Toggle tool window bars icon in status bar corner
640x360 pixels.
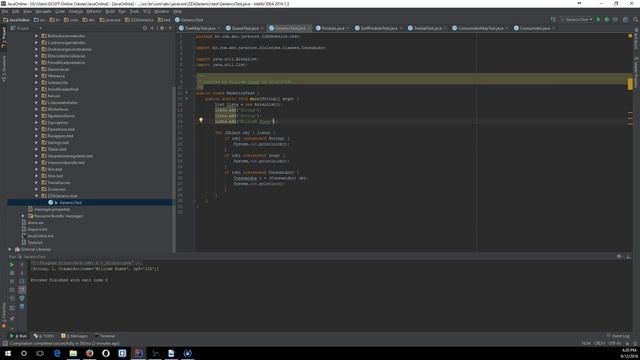(4, 343)
